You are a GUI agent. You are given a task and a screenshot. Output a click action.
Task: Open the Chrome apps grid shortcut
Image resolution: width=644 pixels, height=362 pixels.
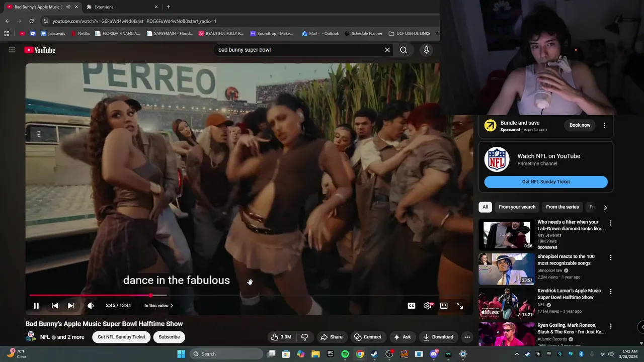[x=7, y=34]
